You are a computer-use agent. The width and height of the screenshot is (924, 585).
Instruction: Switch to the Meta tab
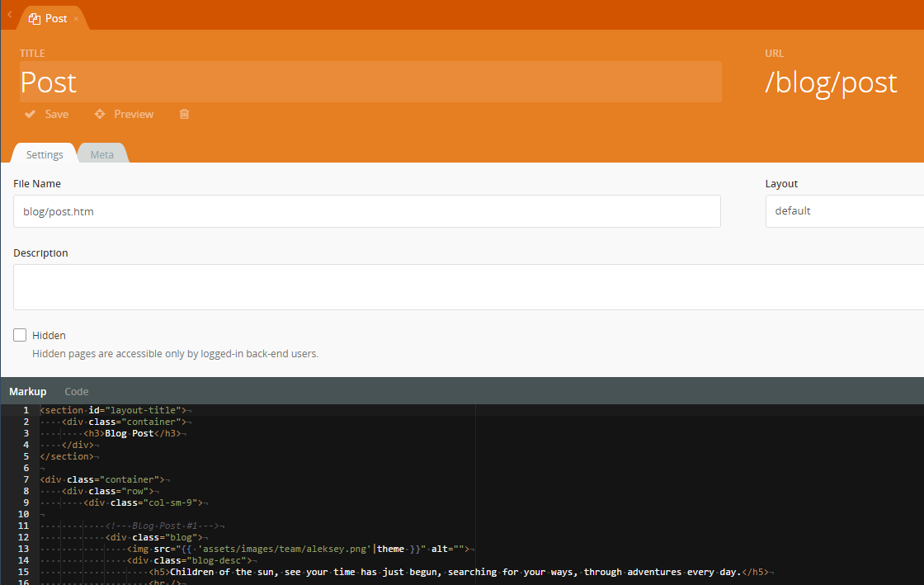(102, 154)
